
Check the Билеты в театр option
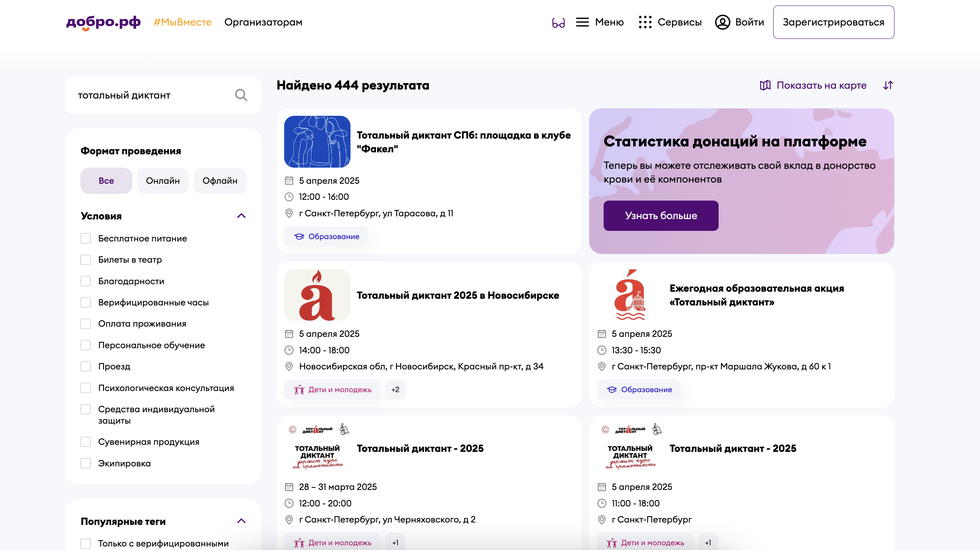click(x=86, y=259)
